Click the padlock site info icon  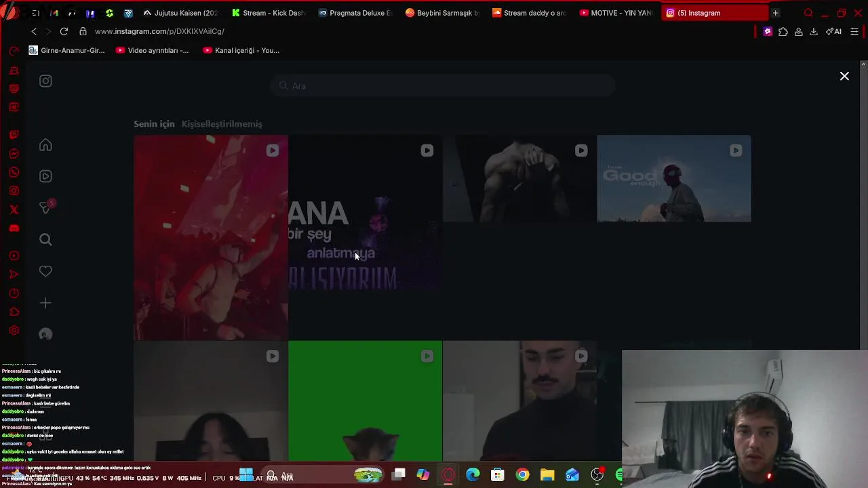(x=83, y=31)
